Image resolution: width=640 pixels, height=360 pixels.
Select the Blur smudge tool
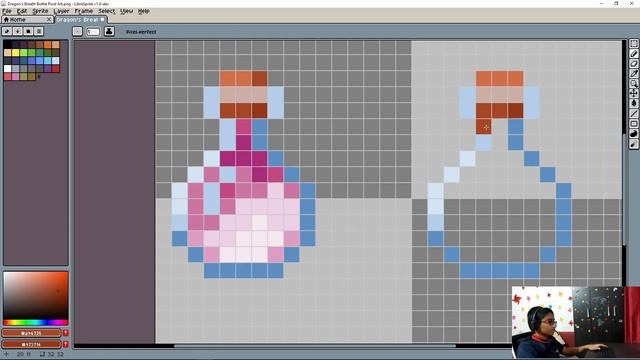coord(633,144)
